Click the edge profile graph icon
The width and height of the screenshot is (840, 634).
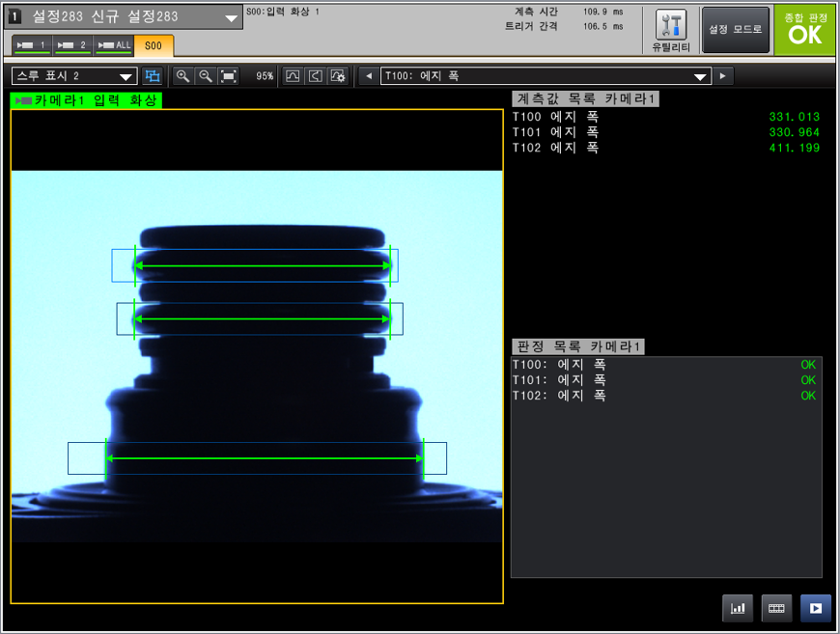click(316, 76)
